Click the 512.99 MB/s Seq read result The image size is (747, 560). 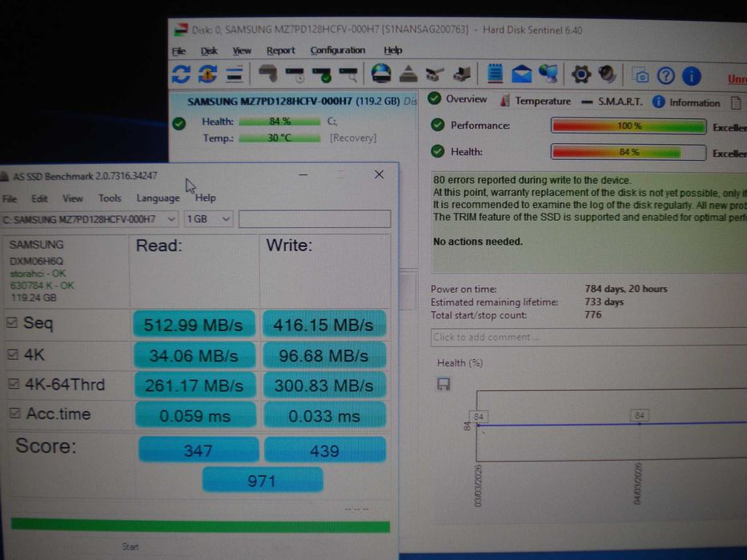pyautogui.click(x=194, y=324)
